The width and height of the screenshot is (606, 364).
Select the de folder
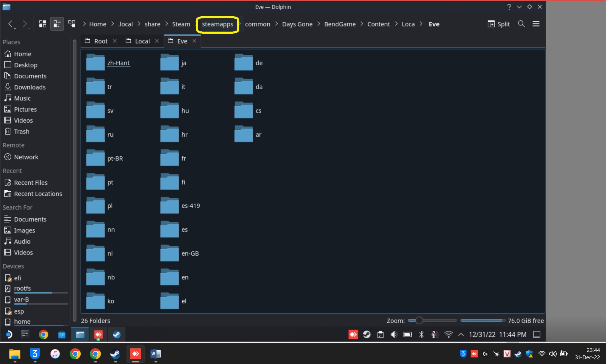tap(249, 63)
